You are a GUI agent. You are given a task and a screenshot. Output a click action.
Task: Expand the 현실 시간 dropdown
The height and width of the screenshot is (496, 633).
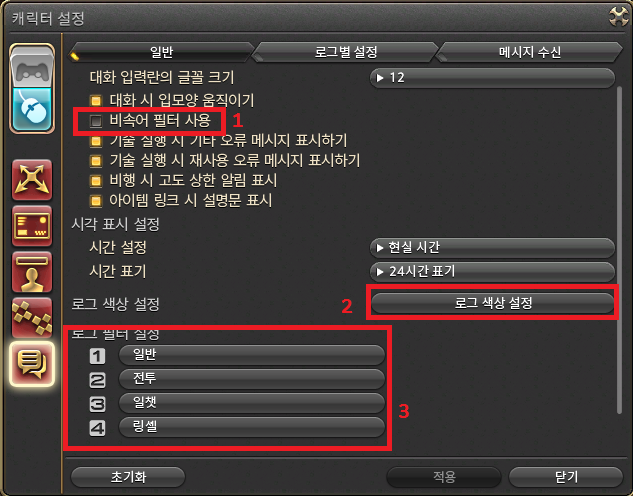pyautogui.click(x=492, y=247)
